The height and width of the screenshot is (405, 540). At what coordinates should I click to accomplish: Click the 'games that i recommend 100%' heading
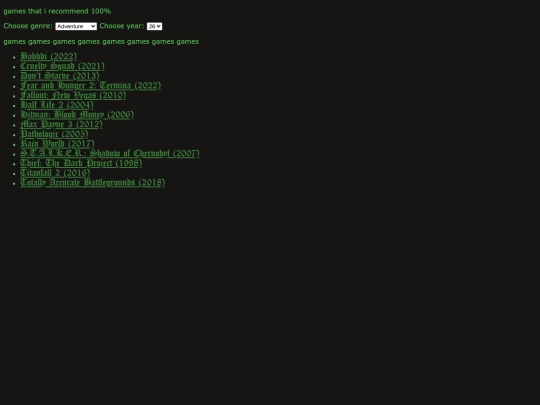click(57, 11)
